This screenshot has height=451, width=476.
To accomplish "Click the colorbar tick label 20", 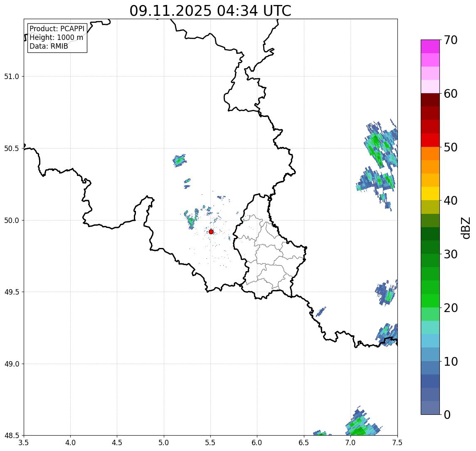I will (451, 308).
